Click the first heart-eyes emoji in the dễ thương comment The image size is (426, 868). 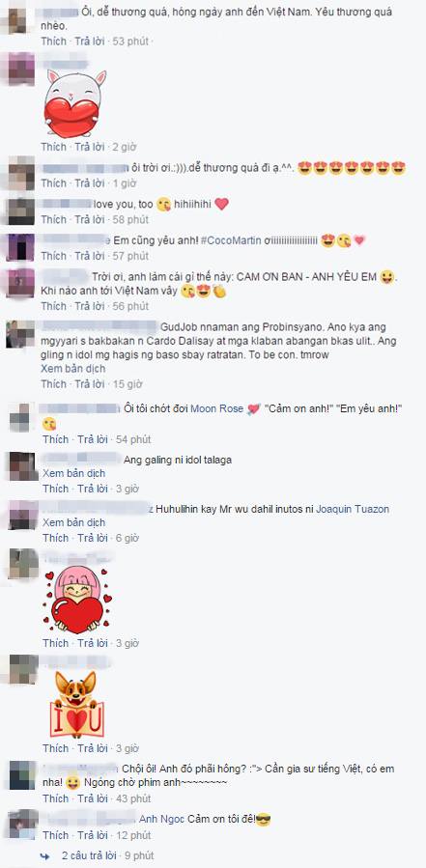click(304, 168)
